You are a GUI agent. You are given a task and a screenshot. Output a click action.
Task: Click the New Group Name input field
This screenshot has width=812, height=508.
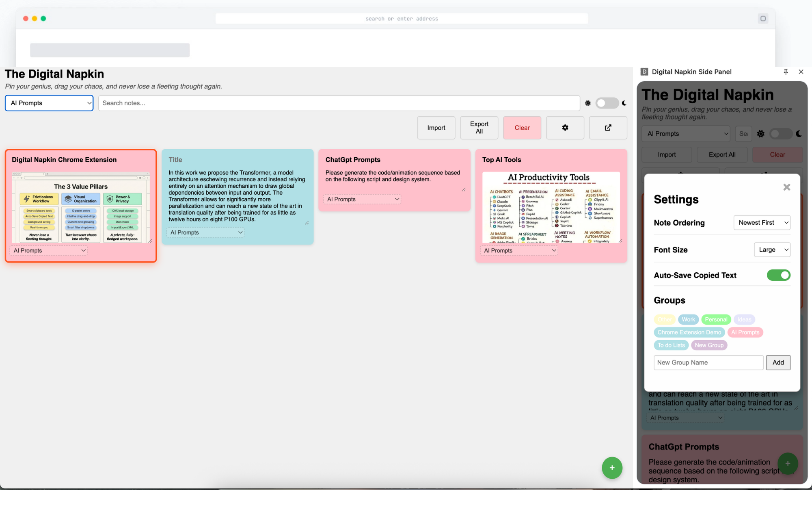click(x=708, y=363)
